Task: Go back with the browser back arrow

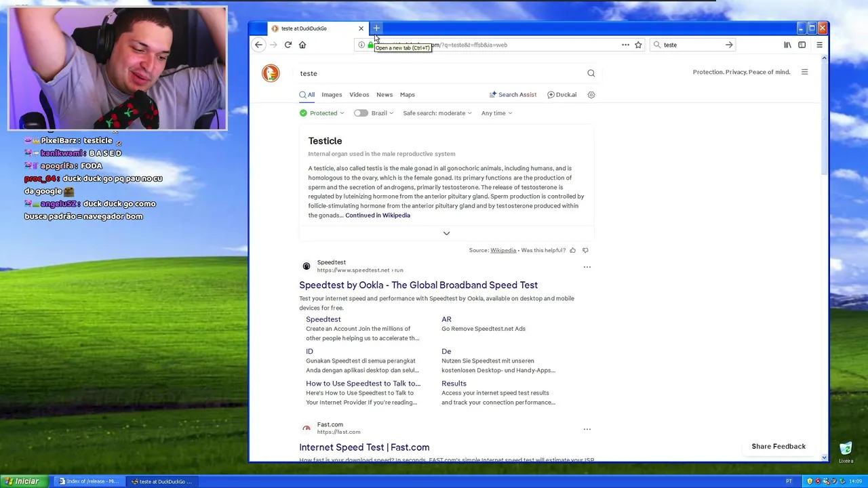Action: (258, 45)
